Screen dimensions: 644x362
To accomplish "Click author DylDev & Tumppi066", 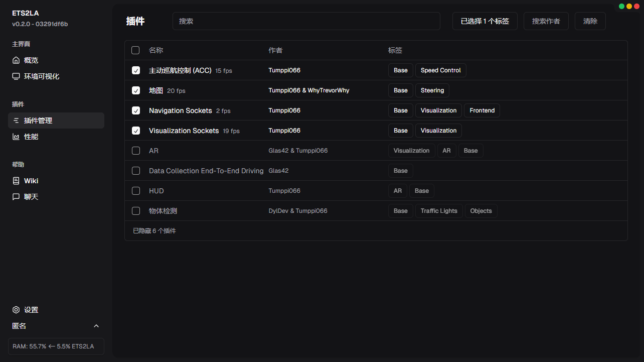I will pyautogui.click(x=298, y=211).
